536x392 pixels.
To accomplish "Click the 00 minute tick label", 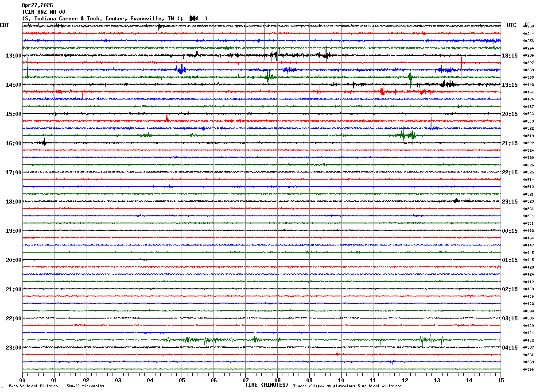I will (22, 380).
